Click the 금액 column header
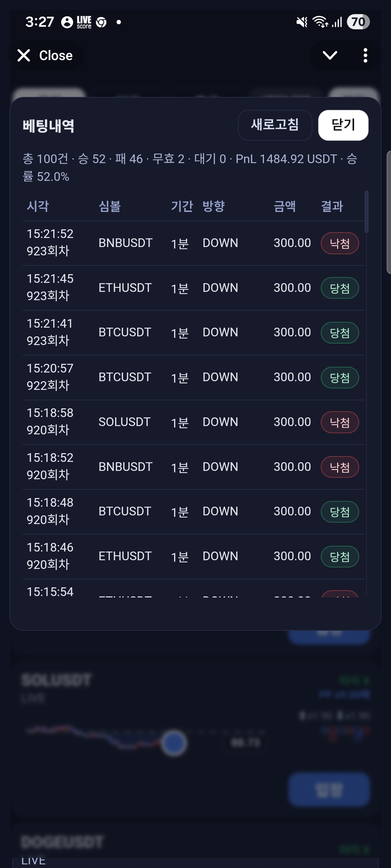 pyautogui.click(x=285, y=206)
